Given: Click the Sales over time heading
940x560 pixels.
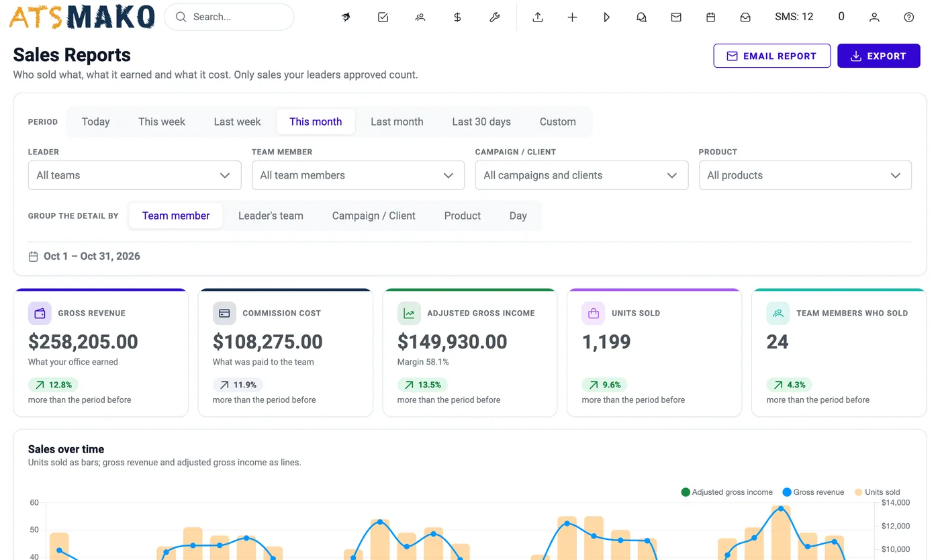Looking at the screenshot, I should (66, 449).
